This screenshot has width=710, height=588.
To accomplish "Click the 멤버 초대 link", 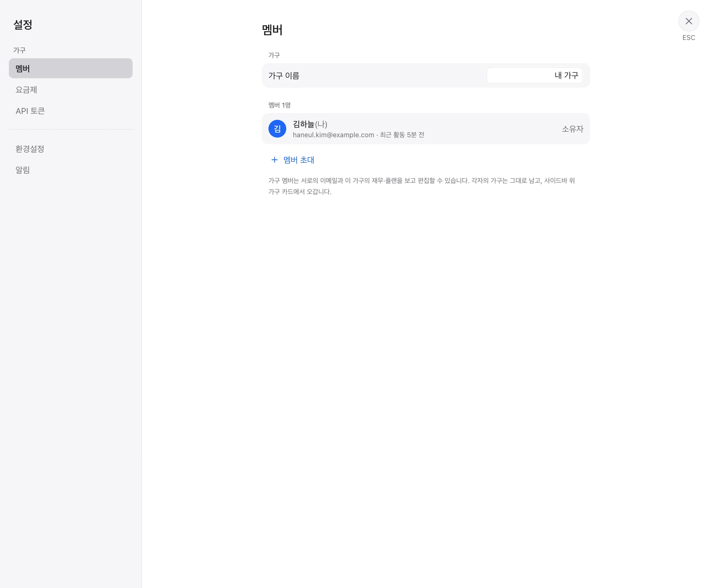I will [299, 160].
